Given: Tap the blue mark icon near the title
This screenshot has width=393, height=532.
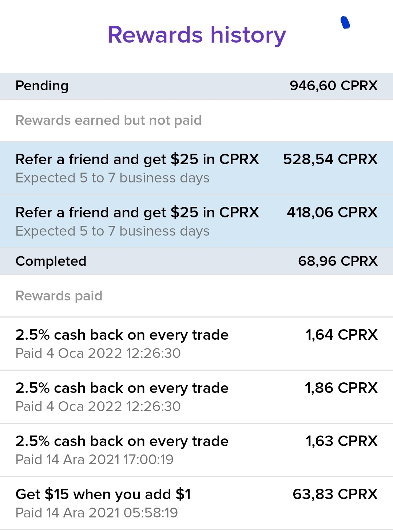Looking at the screenshot, I should pos(345,23).
